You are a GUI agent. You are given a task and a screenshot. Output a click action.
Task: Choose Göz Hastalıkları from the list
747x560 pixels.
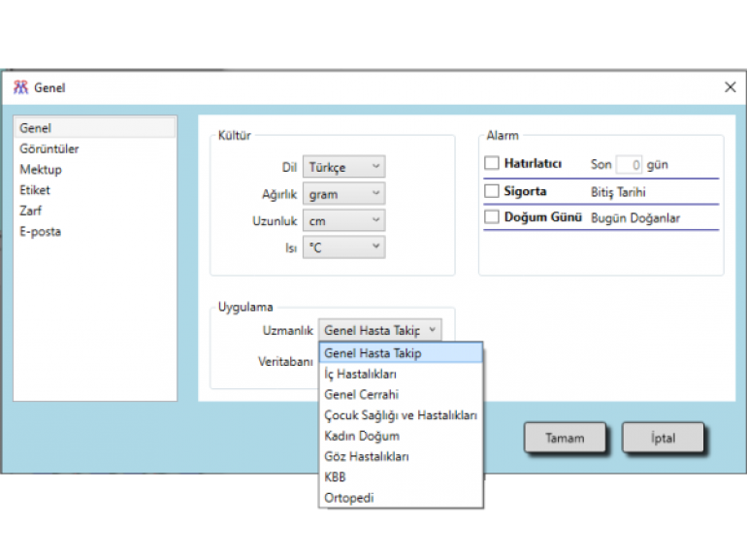click(x=401, y=456)
